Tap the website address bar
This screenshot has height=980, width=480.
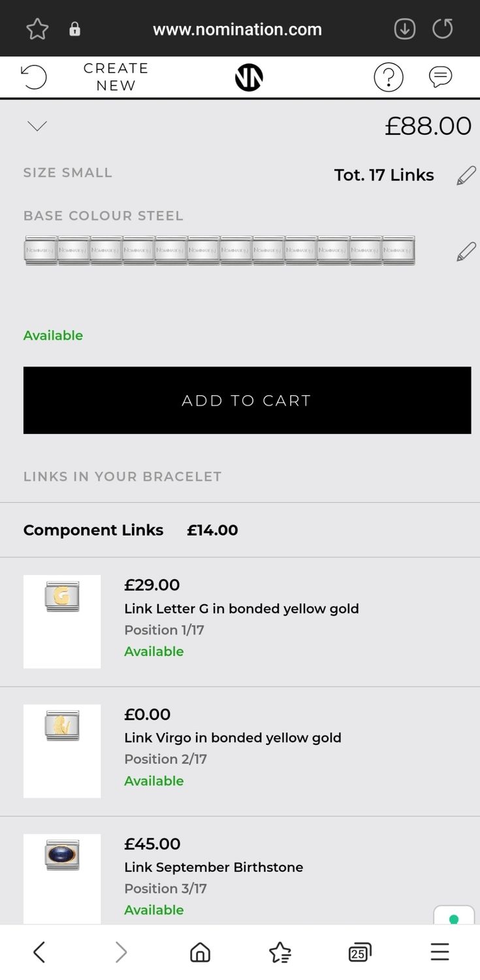click(x=237, y=29)
